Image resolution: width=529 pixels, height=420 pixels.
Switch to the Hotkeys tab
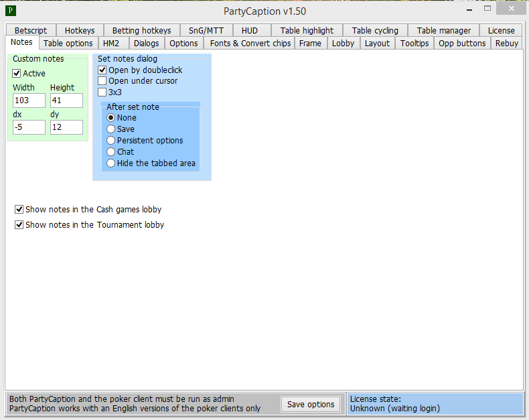tap(80, 30)
